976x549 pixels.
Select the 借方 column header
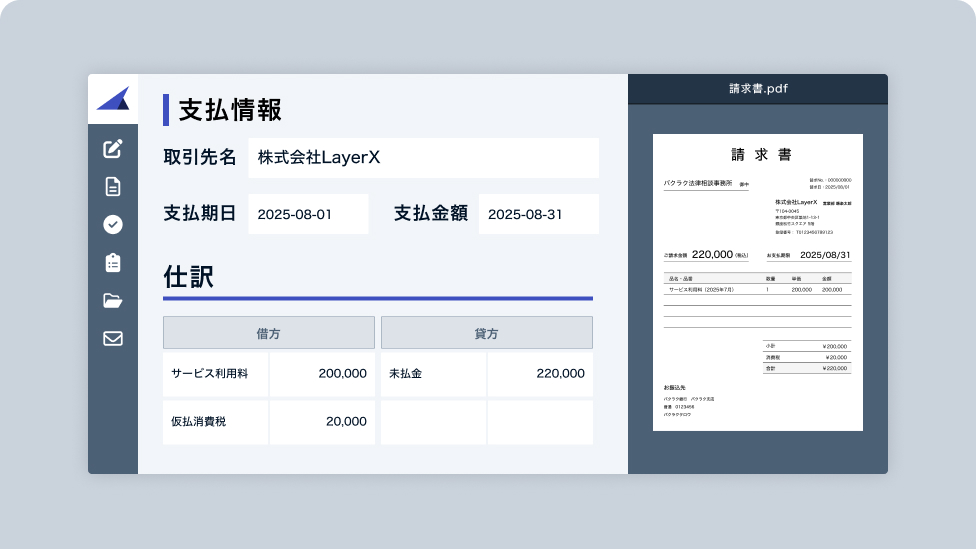pos(269,333)
